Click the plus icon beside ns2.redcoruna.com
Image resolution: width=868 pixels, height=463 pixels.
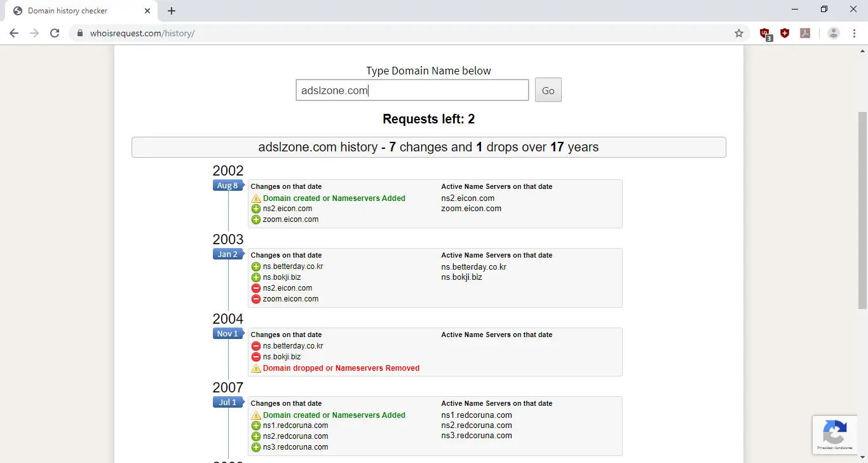[256, 436]
